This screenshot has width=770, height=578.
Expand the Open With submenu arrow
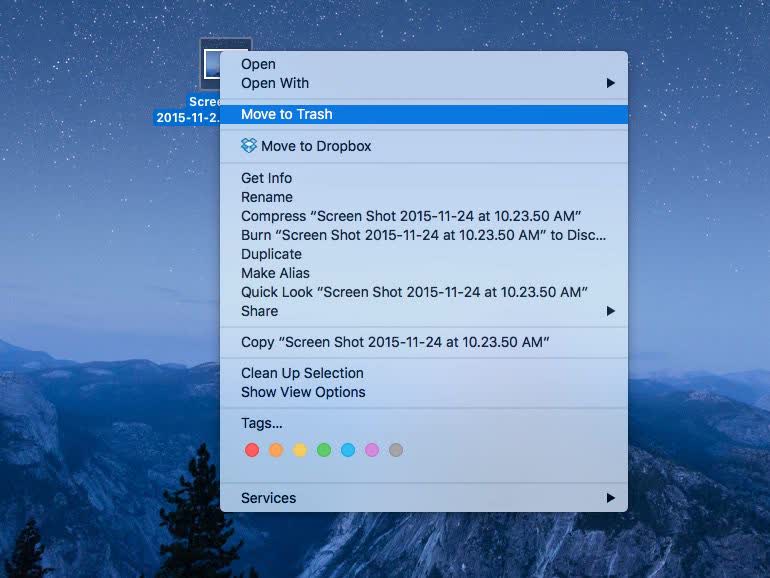tap(610, 83)
